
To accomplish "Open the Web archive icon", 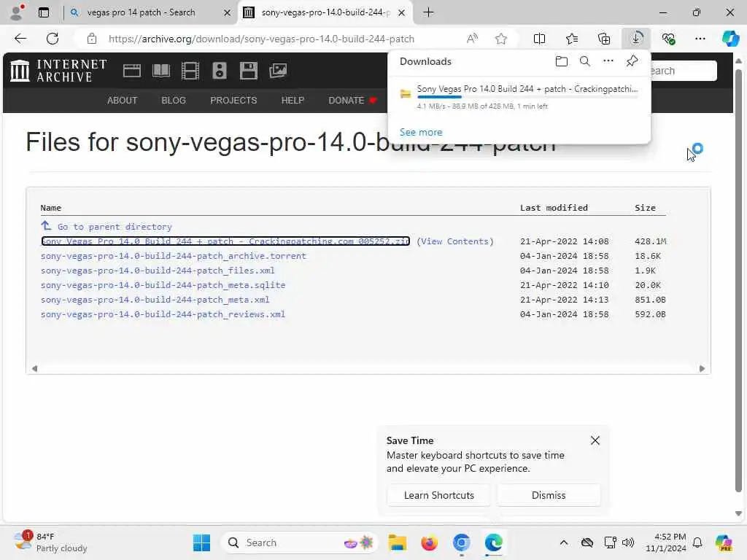I will (x=132, y=71).
